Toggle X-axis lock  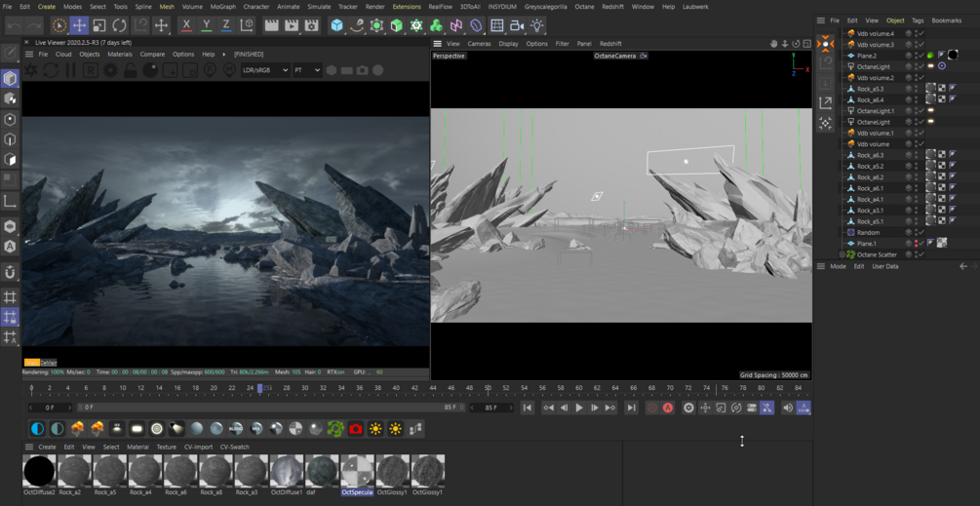186,25
